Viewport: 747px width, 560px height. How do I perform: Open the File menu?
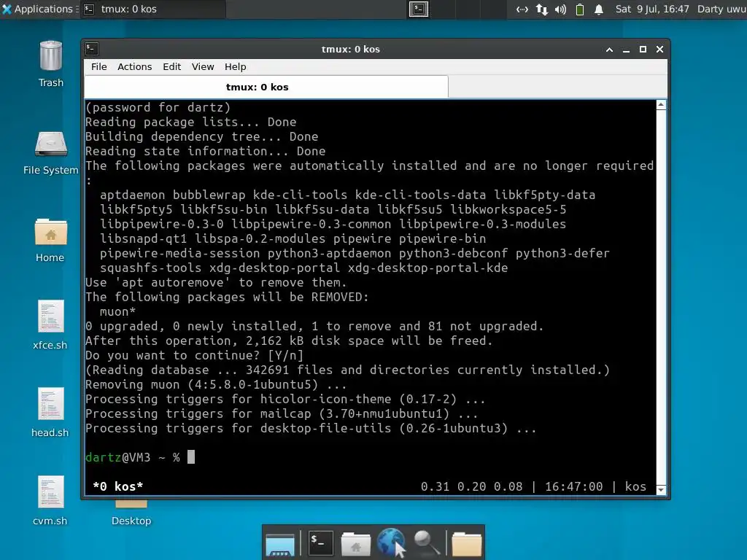click(98, 66)
